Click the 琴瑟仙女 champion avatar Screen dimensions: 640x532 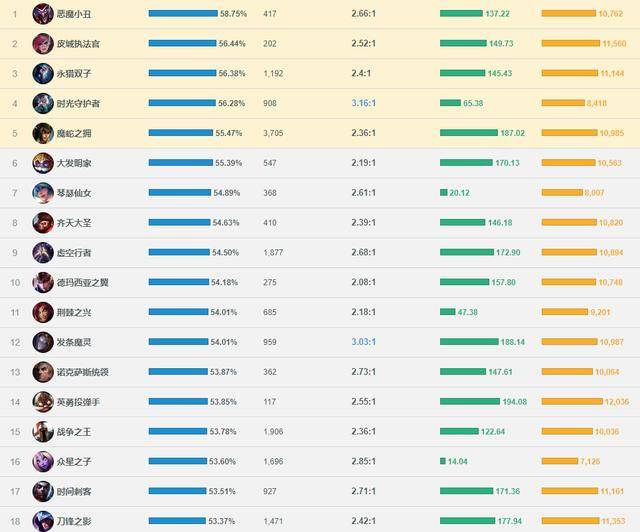click(43, 193)
